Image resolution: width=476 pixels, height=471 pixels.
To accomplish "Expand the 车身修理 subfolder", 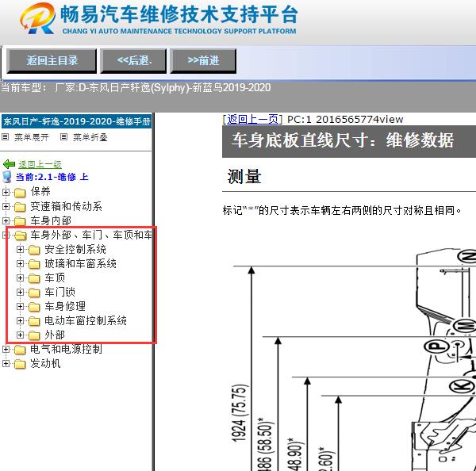I will (20, 306).
